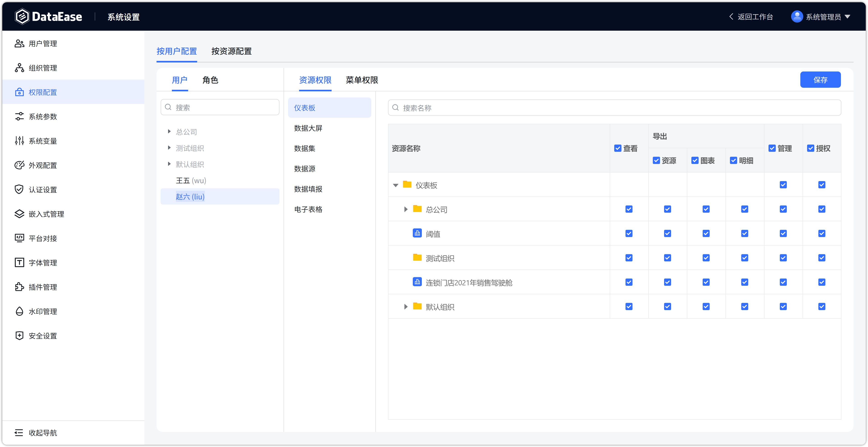This screenshot has width=868, height=447.
Task: Select the 用户 tab
Action: 180,80
